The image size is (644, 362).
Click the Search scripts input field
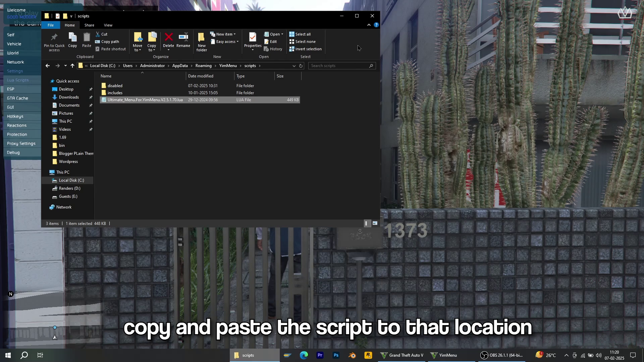coord(339,66)
